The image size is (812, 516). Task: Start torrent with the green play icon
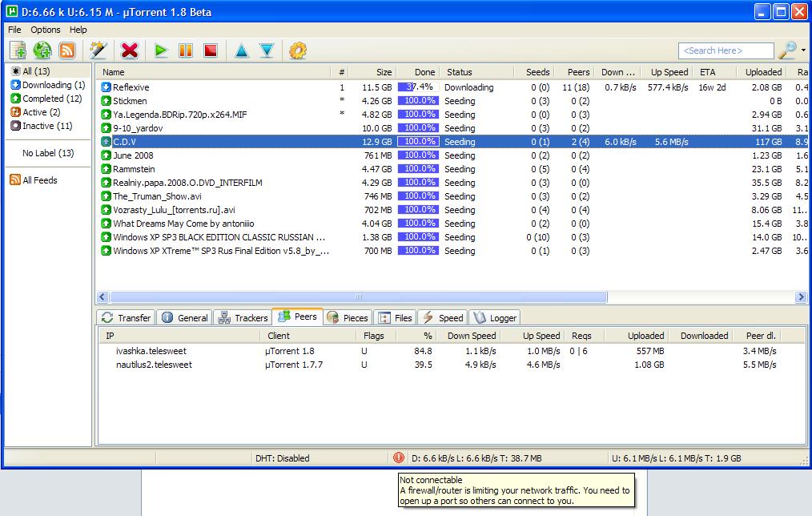coord(161,50)
